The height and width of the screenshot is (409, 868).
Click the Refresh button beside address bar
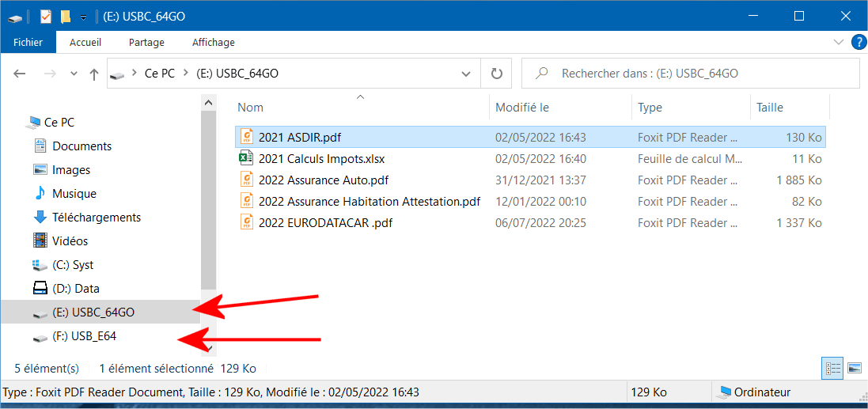[497, 74]
